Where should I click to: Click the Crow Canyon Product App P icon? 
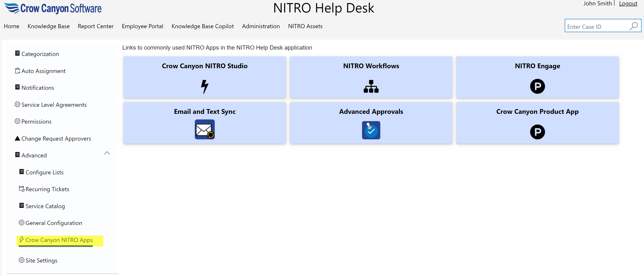pyautogui.click(x=537, y=132)
